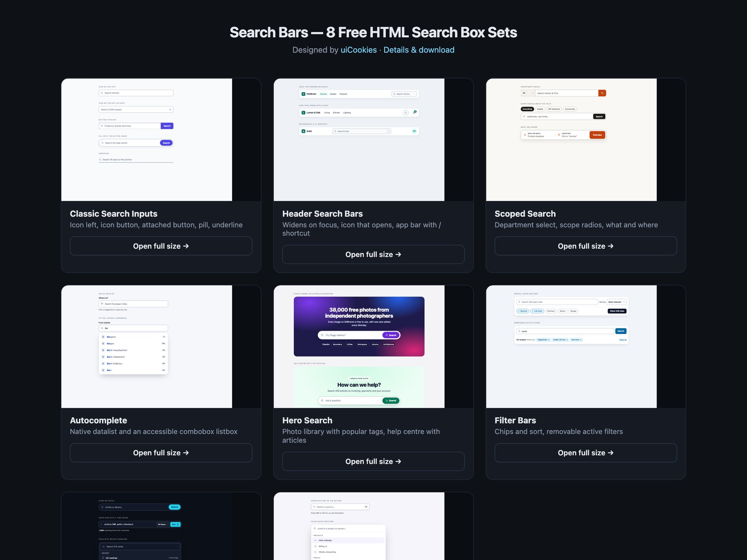Click pill Search button in 'Search the help centre' field
The width and height of the screenshot is (747, 560).
pyautogui.click(x=166, y=143)
